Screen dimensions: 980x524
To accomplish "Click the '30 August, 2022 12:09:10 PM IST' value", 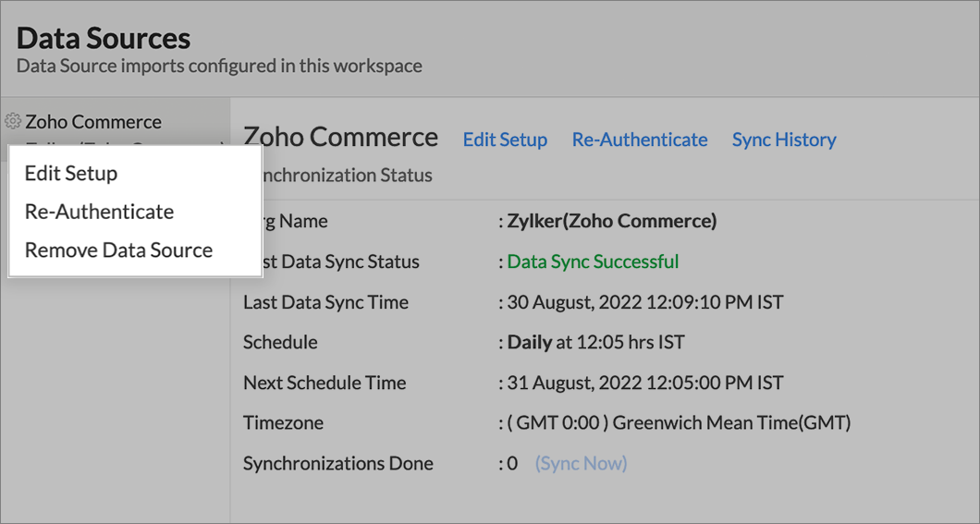I will pos(645,301).
